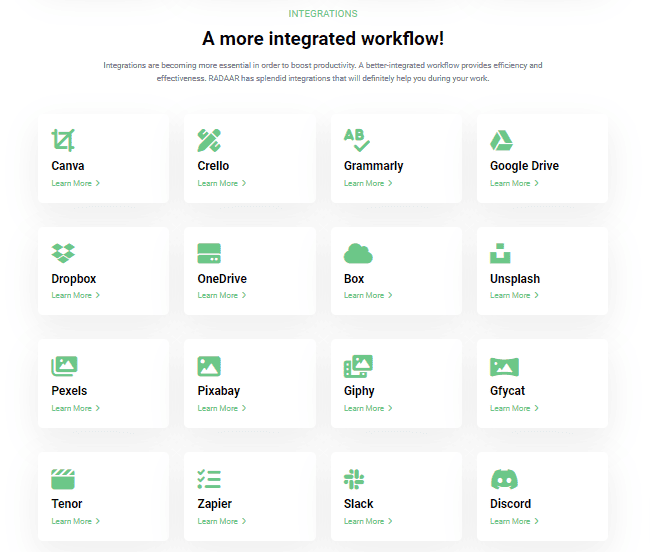Image resolution: width=650 pixels, height=552 pixels.
Task: Click the Dropbox logo icon
Action: pyautogui.click(x=64, y=253)
